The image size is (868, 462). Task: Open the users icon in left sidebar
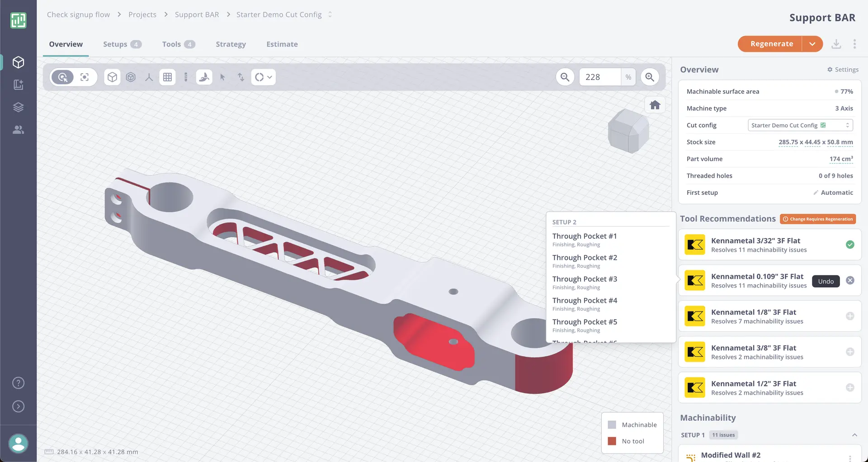[x=18, y=130]
